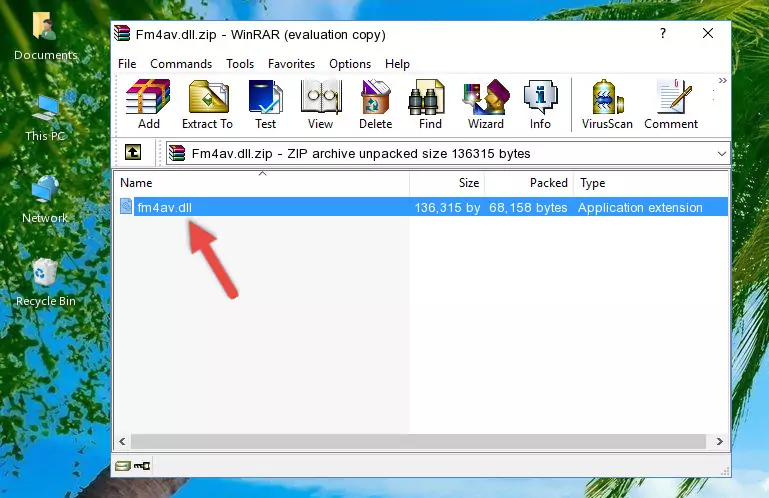Sort by Packed column header
This screenshot has height=498, width=769.
(529, 183)
